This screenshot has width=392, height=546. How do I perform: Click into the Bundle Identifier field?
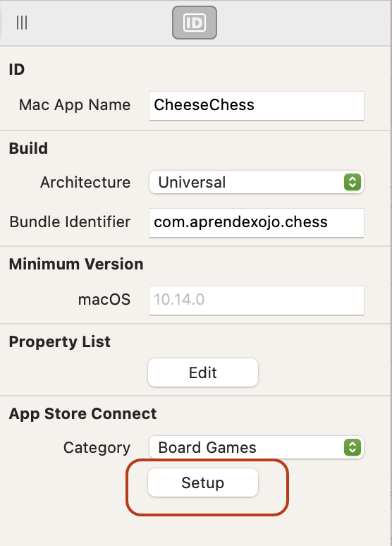click(256, 223)
